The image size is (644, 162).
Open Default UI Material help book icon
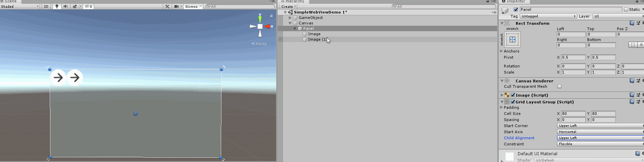(638, 154)
